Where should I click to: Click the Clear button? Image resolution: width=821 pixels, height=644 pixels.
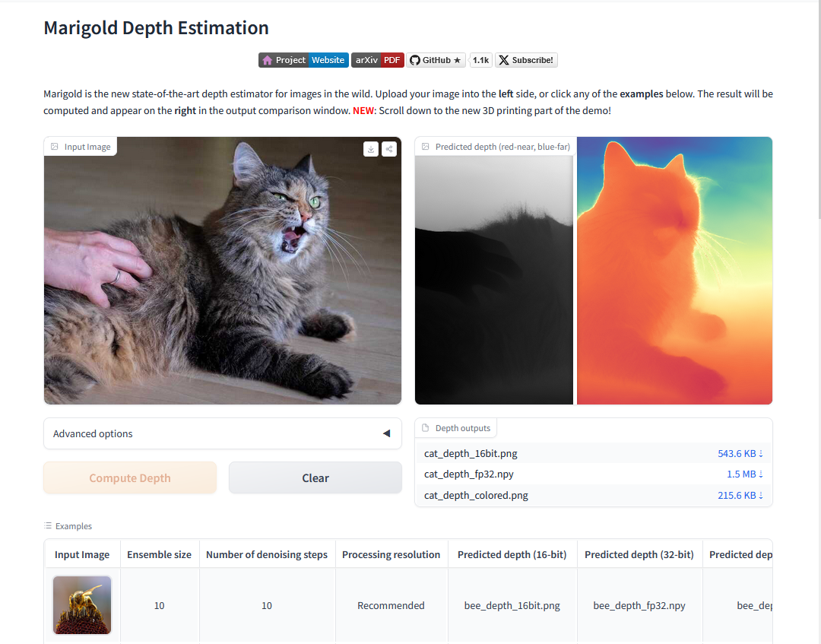(315, 477)
